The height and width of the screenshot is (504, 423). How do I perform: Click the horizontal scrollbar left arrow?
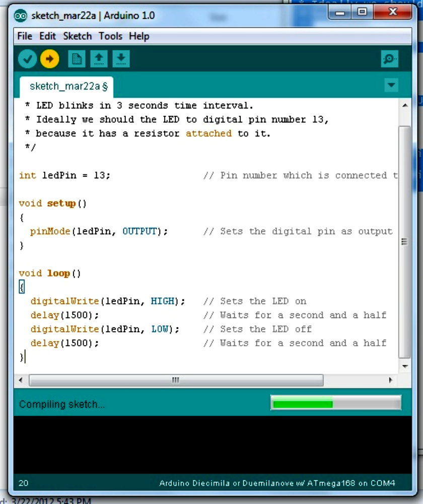point(21,380)
